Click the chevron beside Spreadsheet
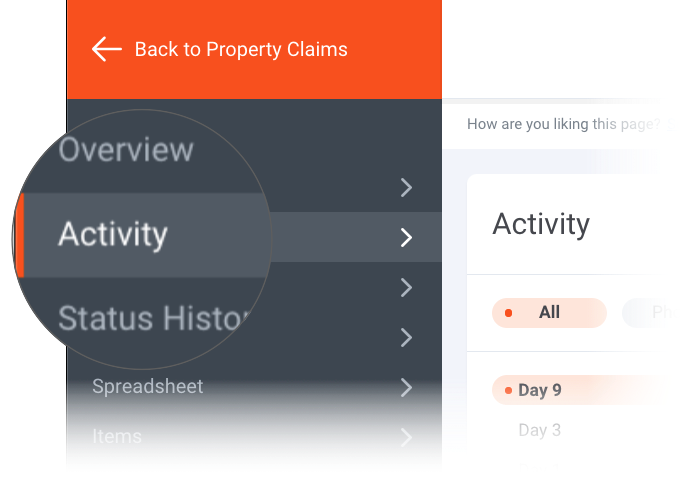This screenshot has height=479, width=687. (406, 387)
